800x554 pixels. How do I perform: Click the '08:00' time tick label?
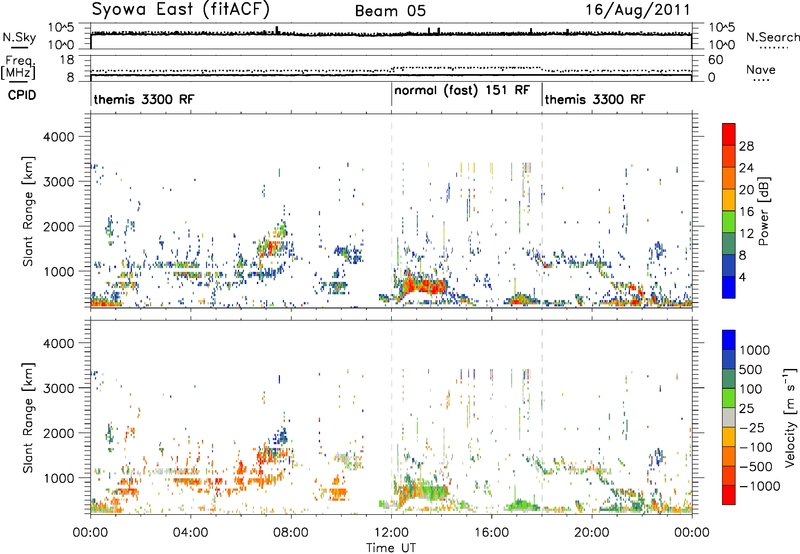[291, 533]
